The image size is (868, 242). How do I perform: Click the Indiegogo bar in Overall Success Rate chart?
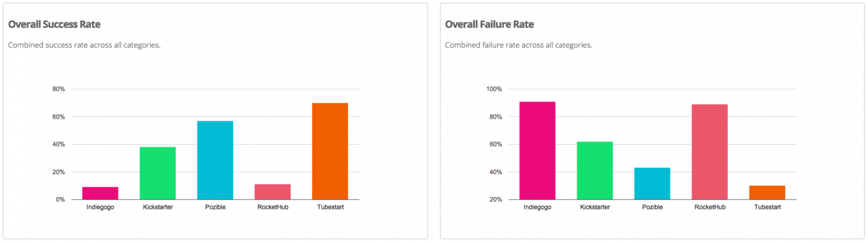pyautogui.click(x=100, y=193)
